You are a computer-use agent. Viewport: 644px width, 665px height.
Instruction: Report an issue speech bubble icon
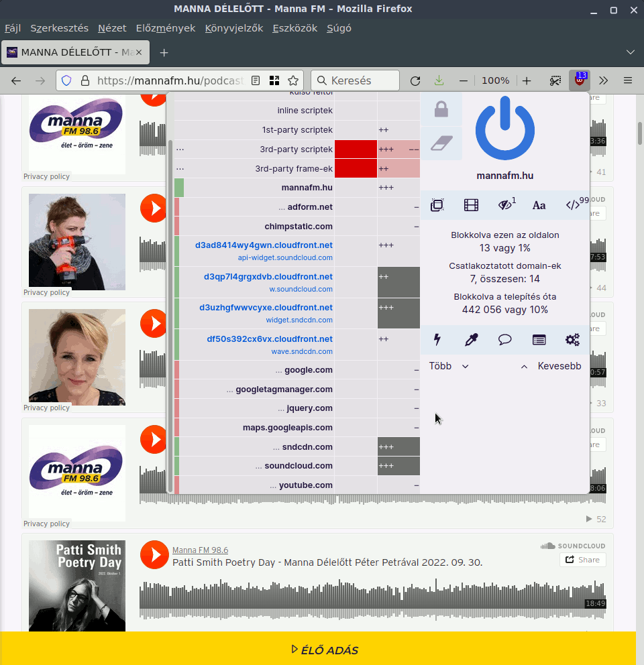pyautogui.click(x=504, y=340)
